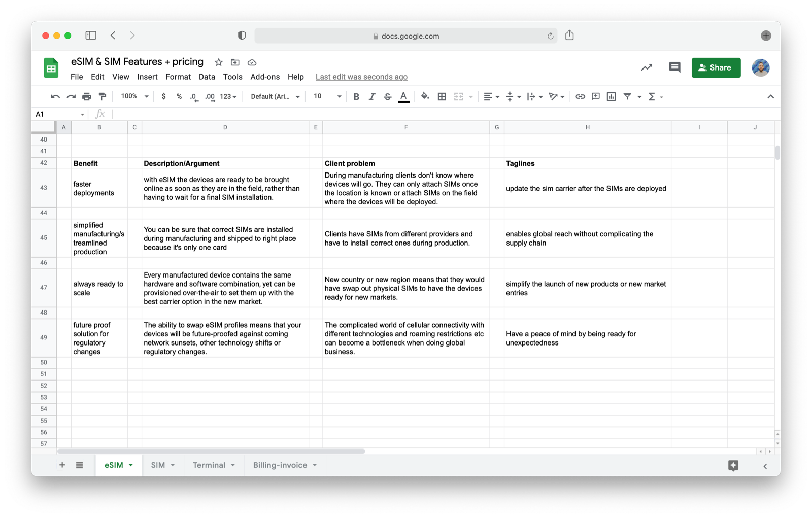This screenshot has width=812, height=518.
Task: Expand the font family dropdown
Action: [x=275, y=96]
